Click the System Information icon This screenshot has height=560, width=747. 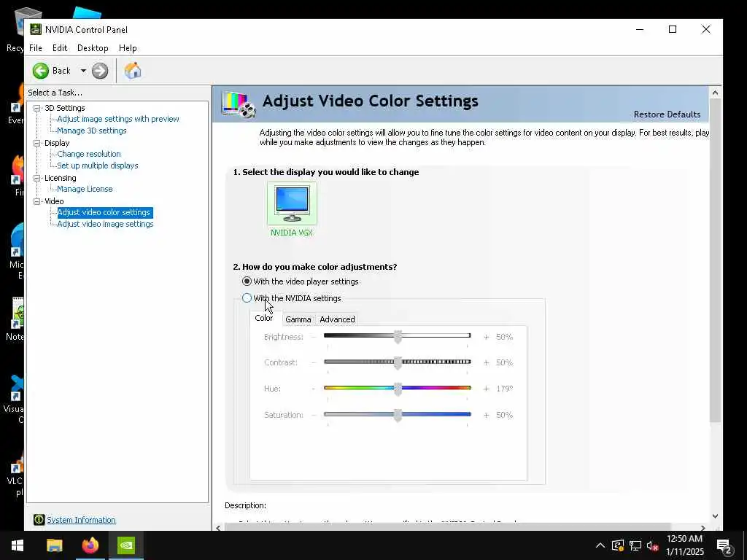[x=39, y=519]
